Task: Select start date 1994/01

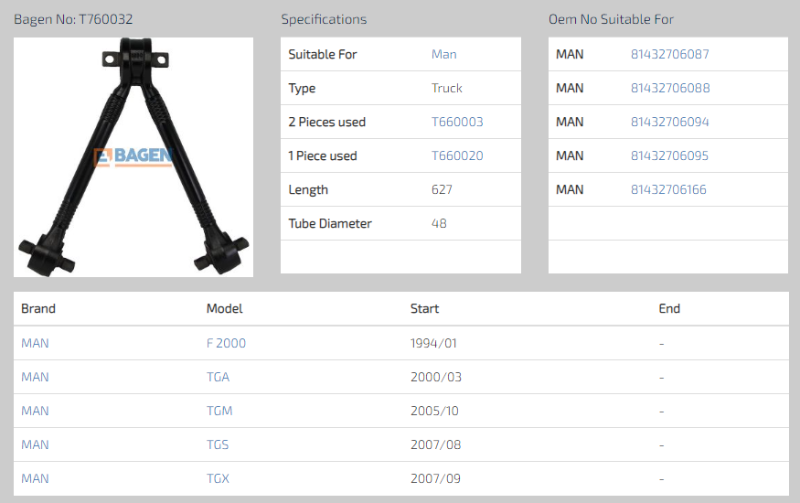Action: point(434,343)
